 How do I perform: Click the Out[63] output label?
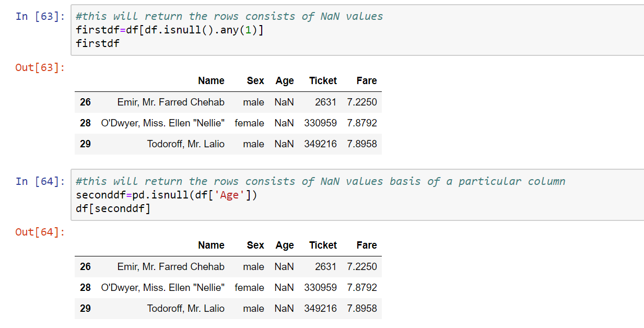[40, 67]
